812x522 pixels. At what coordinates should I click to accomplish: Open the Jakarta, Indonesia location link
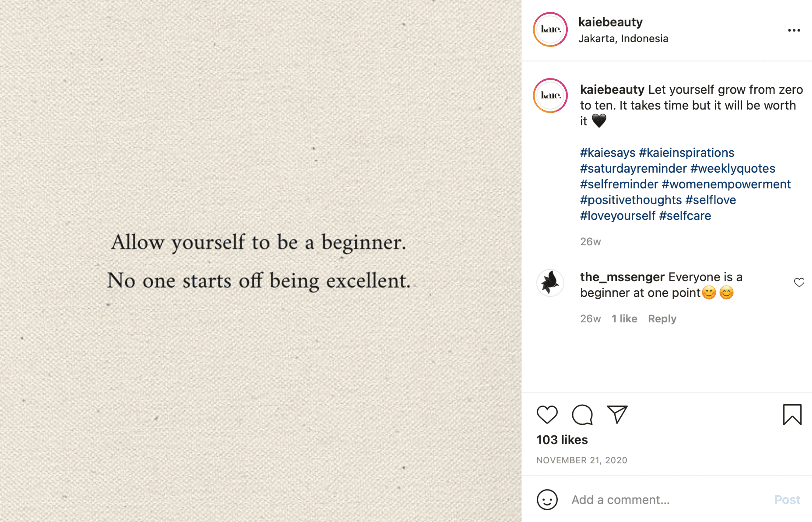tap(623, 39)
